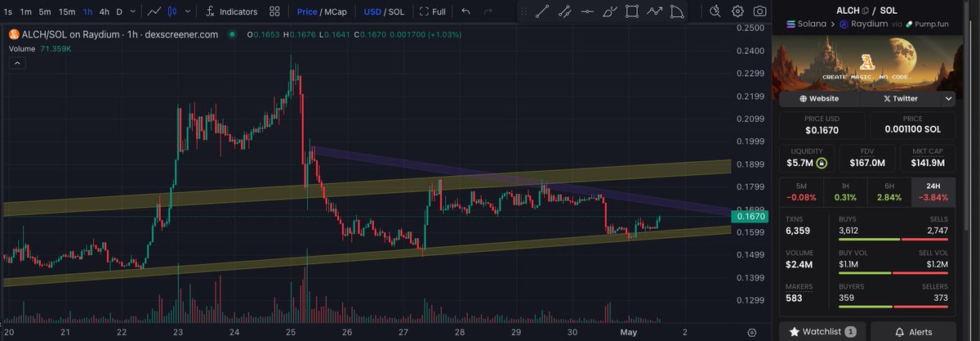Redo the last chart action
The height and width of the screenshot is (341, 980).
point(488,11)
